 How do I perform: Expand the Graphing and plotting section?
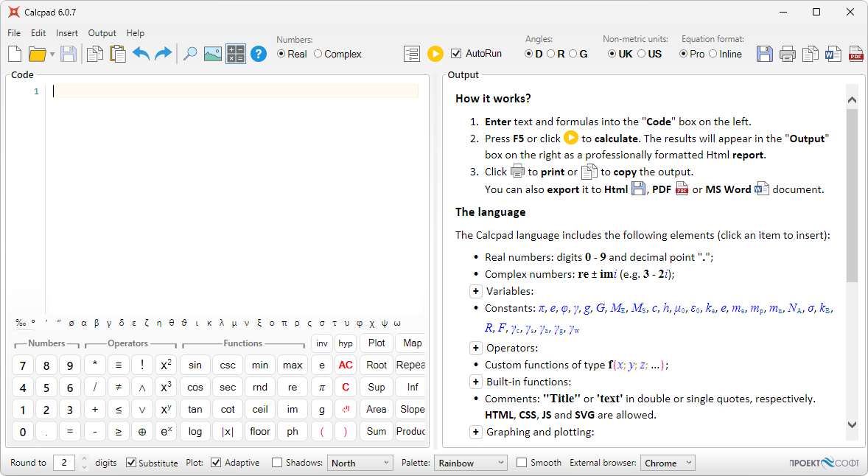click(x=475, y=433)
